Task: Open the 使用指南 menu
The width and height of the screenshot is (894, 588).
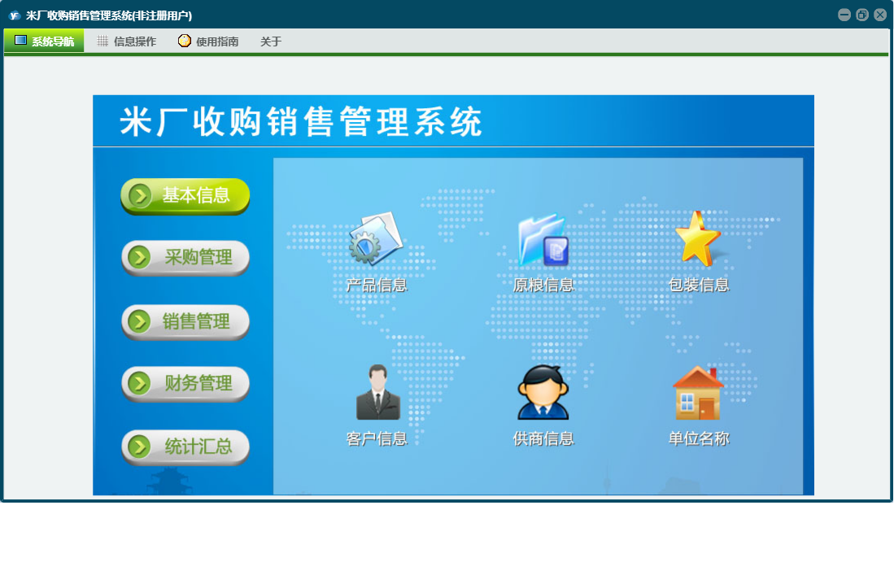Action: point(208,41)
